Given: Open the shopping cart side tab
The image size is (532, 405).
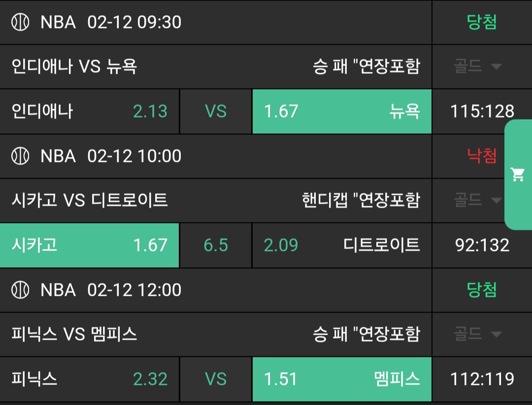Looking at the screenshot, I should coord(518,174).
